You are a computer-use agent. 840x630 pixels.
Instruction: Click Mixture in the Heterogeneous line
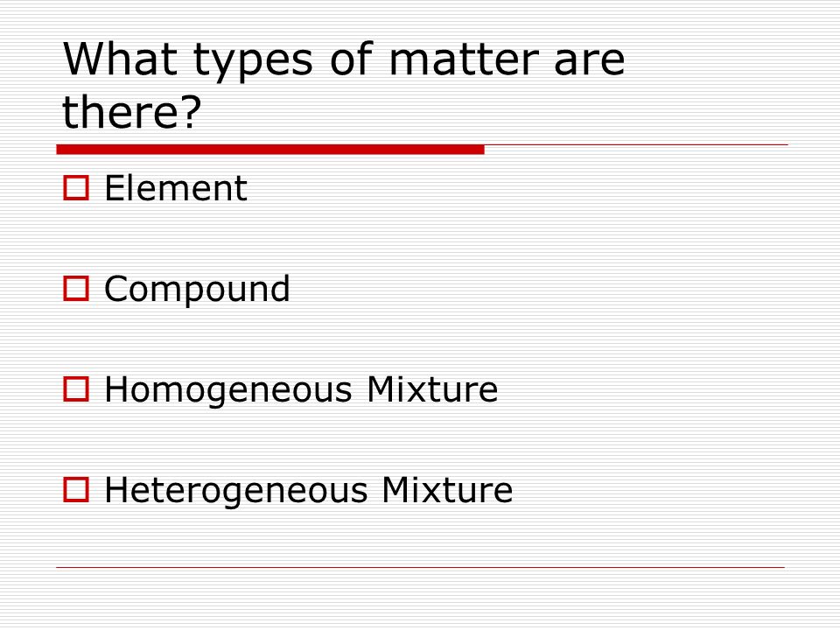[447, 490]
